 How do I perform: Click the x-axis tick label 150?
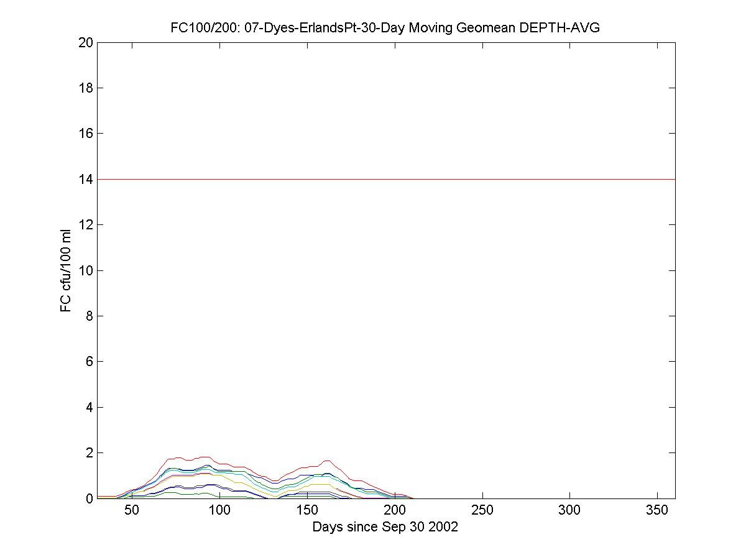[307, 511]
